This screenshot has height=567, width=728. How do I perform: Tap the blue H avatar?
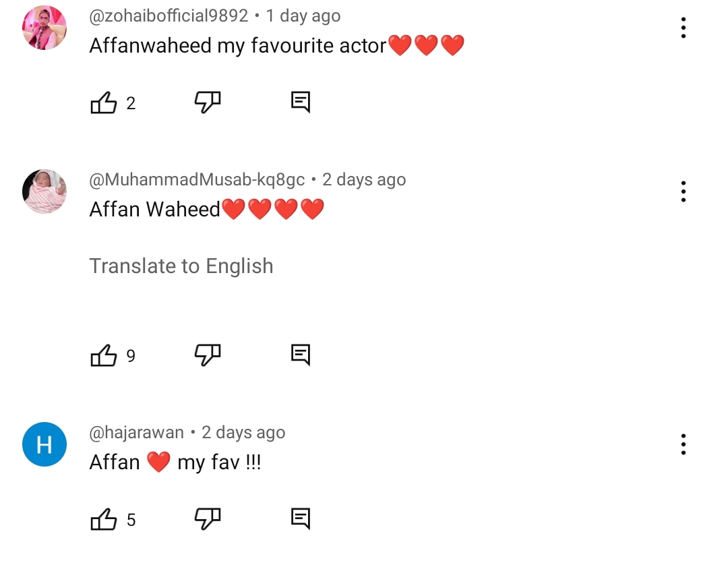point(44,444)
